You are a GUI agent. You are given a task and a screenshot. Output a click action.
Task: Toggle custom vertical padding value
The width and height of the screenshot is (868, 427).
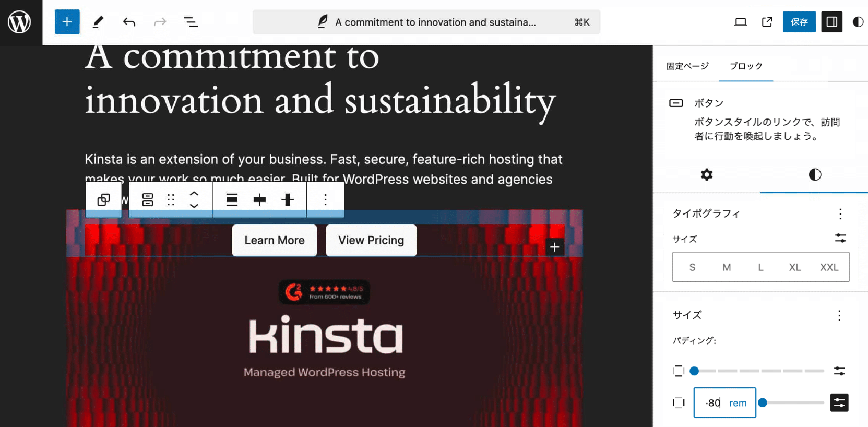click(839, 371)
